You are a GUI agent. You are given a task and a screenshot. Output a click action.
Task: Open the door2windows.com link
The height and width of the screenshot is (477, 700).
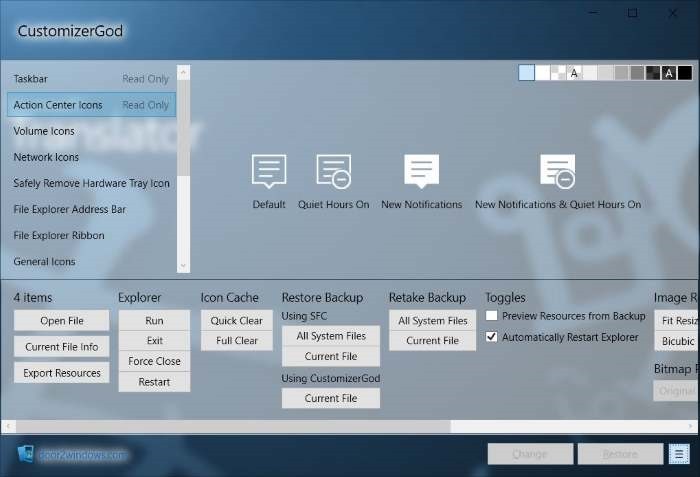[83, 455]
